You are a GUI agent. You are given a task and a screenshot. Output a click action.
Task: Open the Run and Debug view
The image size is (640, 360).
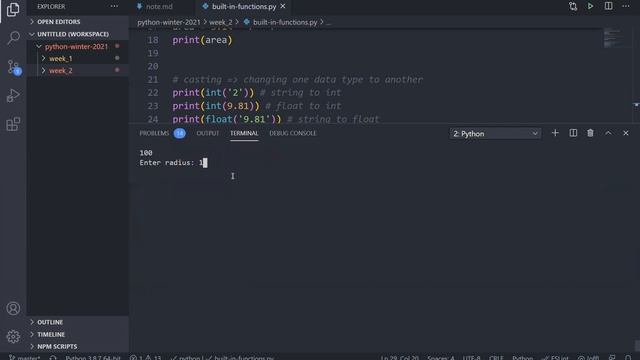(13, 96)
